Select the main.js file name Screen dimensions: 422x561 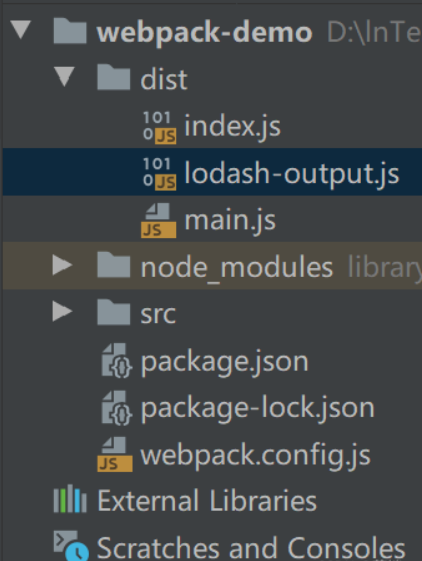[x=230, y=221]
